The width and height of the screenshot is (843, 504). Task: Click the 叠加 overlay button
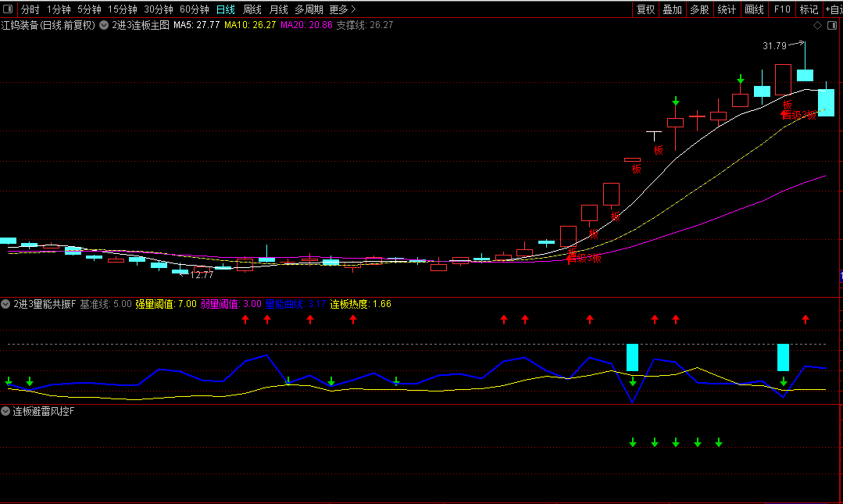[673, 9]
